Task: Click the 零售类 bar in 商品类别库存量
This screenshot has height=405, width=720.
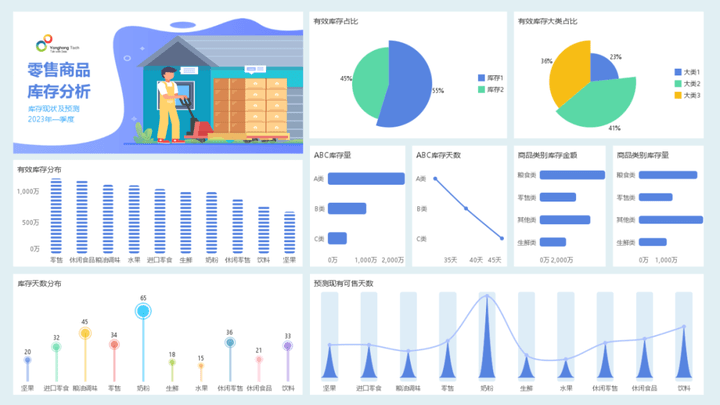Action: [656, 197]
